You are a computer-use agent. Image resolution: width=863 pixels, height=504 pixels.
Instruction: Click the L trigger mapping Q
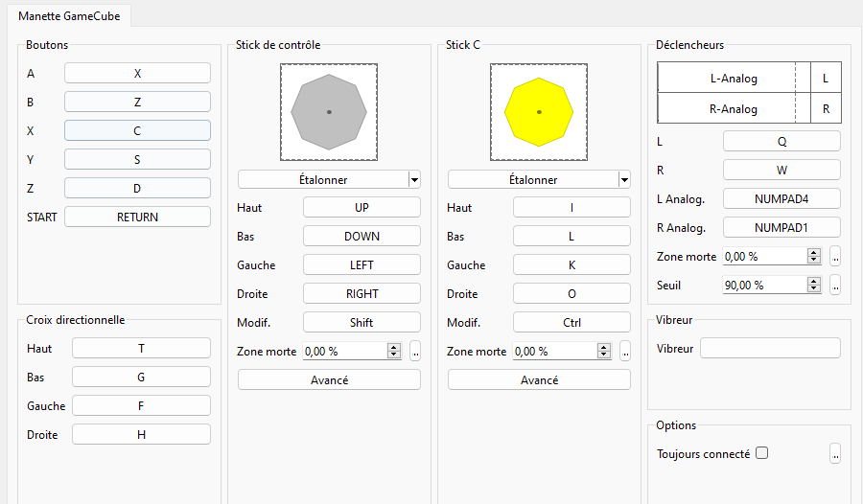[781, 142]
